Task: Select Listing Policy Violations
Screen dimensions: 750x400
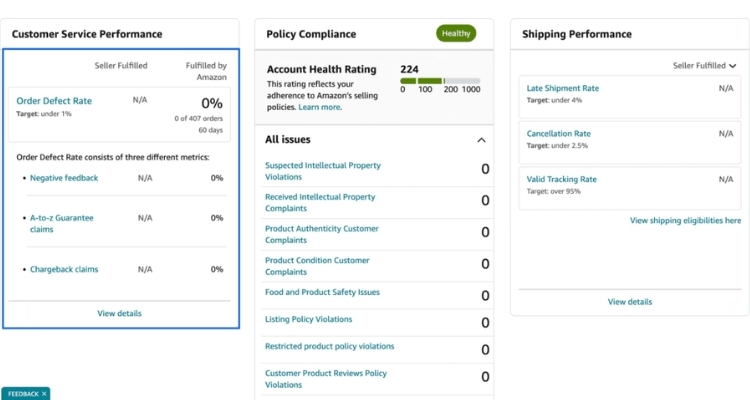Action: 308,319
